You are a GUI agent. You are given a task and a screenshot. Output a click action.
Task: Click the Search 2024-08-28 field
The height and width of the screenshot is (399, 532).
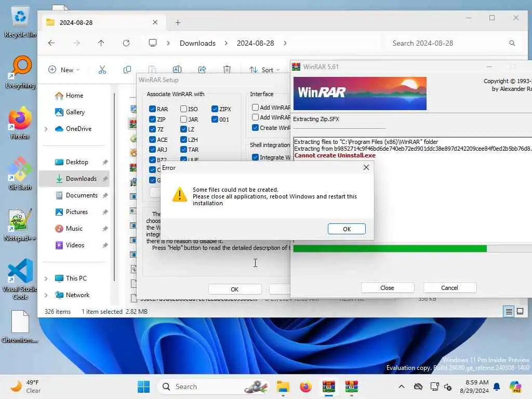point(453,43)
